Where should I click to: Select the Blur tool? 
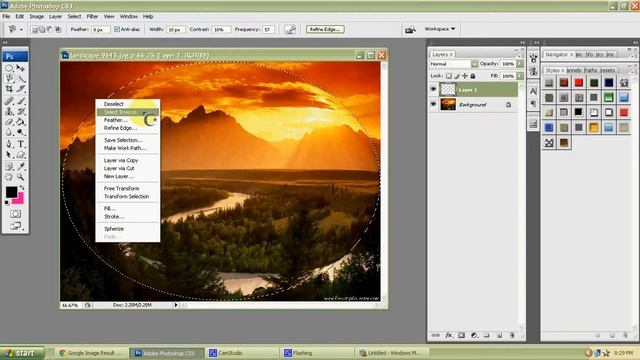pos(9,132)
